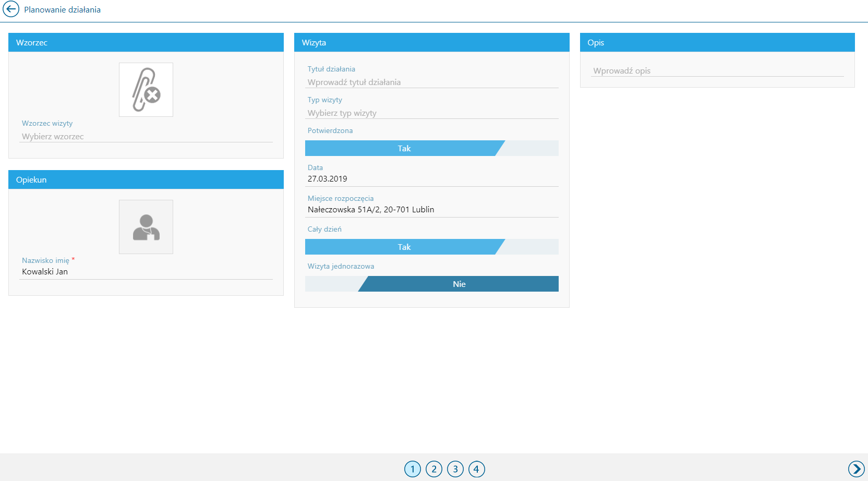Switch to step 2 in the pager
The image size is (868, 481).
coord(434,469)
